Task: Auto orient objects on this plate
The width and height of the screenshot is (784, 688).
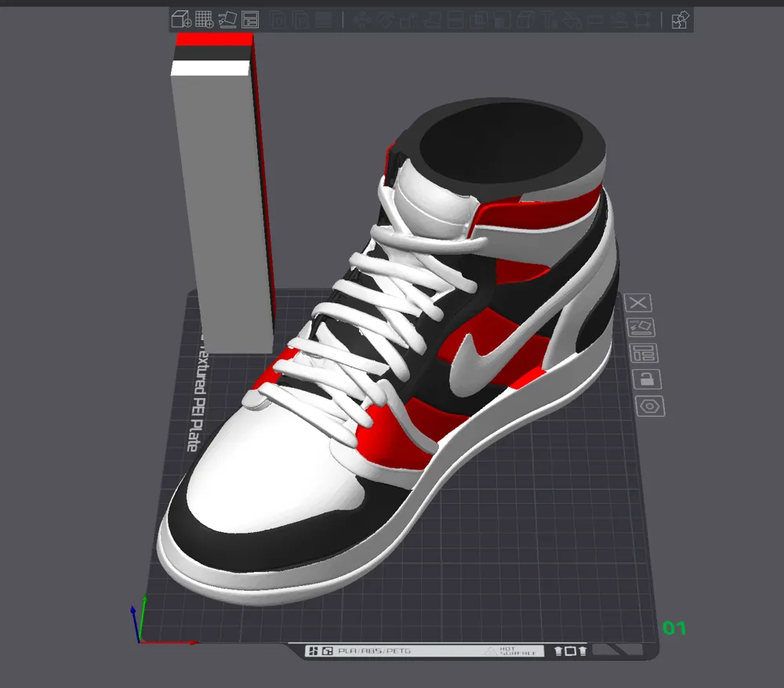Action: (641, 328)
